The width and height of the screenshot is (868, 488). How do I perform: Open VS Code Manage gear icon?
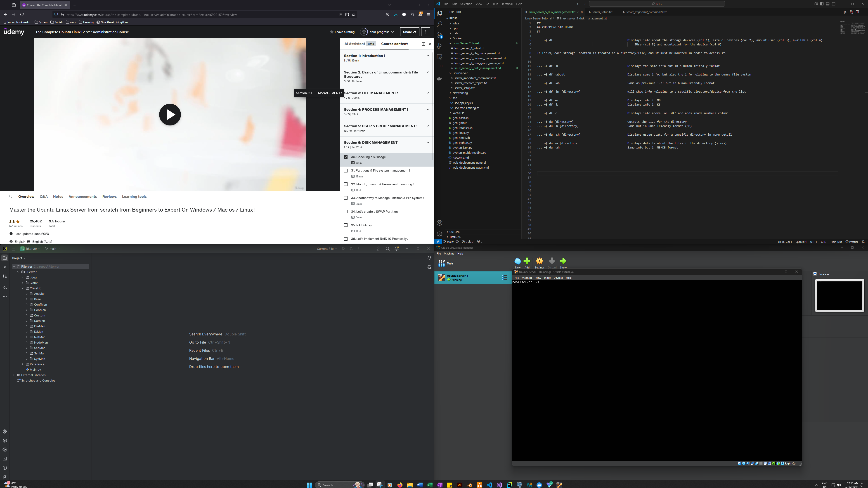point(439,233)
